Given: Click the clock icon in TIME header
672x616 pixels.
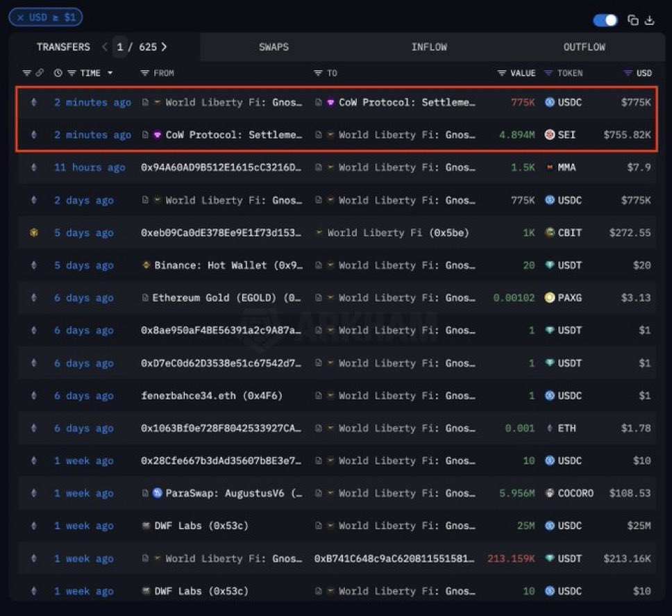Looking at the screenshot, I should 58,73.
